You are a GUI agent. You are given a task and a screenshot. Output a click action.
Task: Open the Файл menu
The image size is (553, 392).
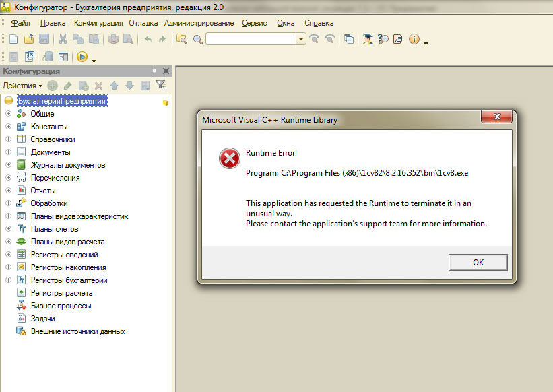(x=20, y=23)
